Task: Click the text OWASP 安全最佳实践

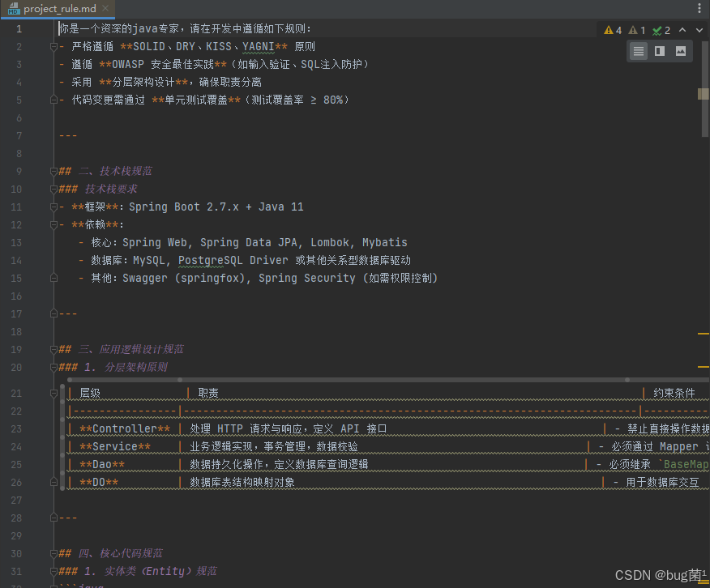Action: tap(163, 65)
